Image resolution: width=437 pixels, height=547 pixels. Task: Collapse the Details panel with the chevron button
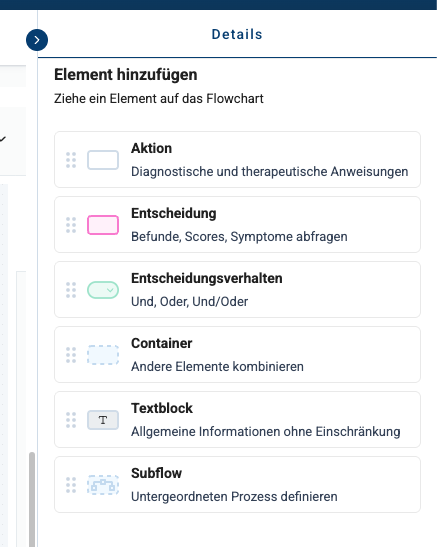click(x=37, y=40)
